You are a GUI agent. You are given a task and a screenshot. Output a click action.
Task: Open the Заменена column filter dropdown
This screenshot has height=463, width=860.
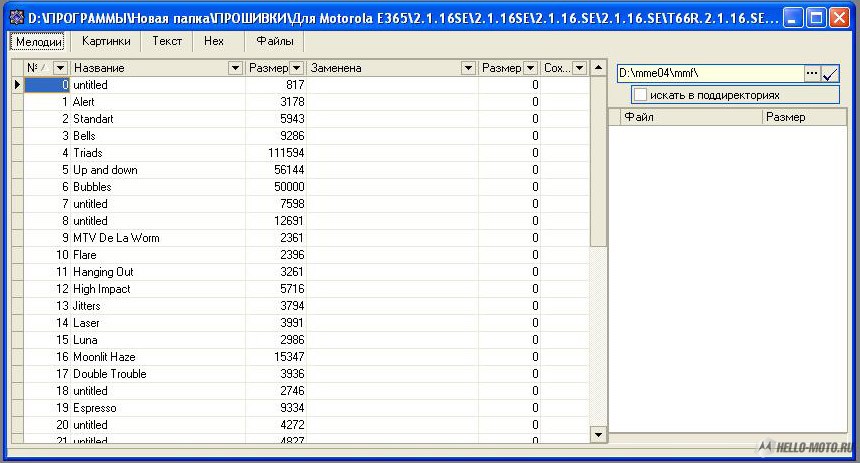(x=468, y=68)
